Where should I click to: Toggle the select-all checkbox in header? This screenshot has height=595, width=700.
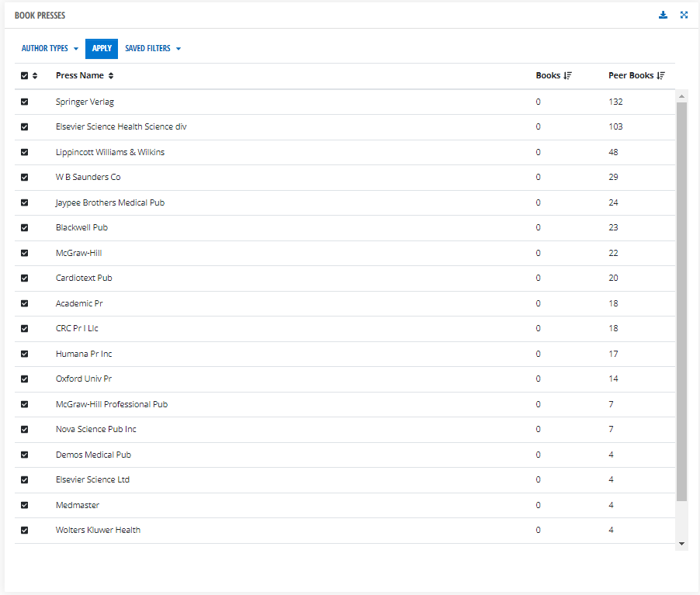click(x=25, y=76)
